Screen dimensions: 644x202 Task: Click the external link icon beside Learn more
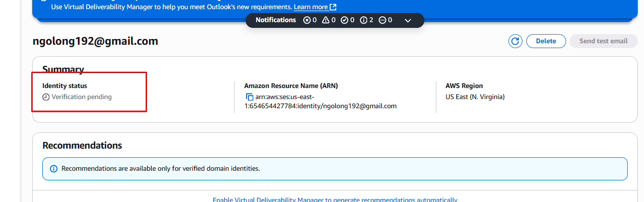[x=333, y=7]
